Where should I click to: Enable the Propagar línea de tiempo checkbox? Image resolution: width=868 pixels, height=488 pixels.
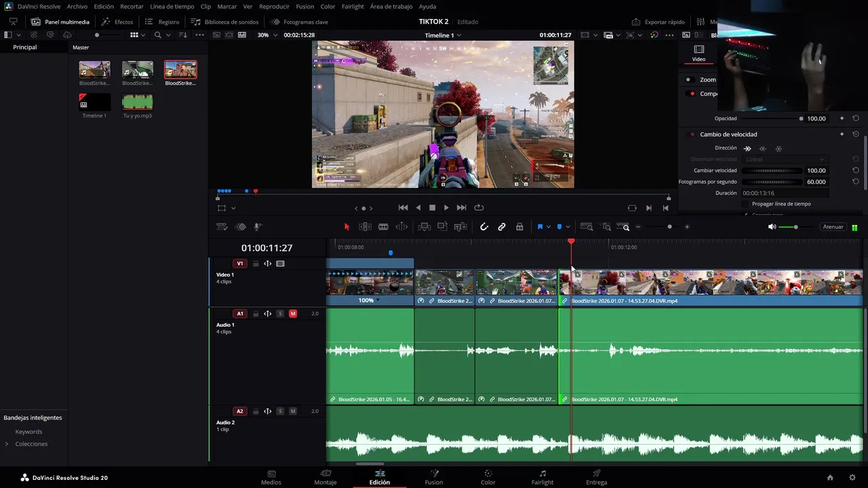[x=745, y=204]
